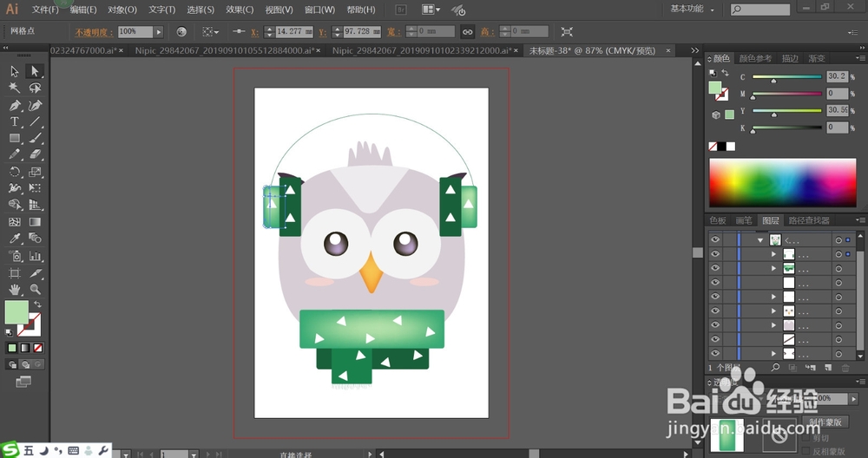Click the 制作蒙版 button

pyautogui.click(x=825, y=422)
